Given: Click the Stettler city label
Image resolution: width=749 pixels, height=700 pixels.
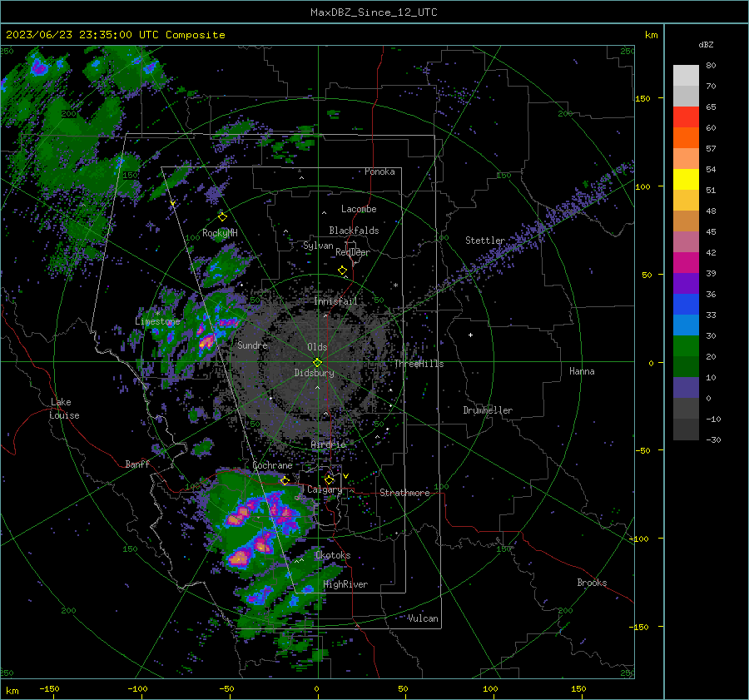Looking at the screenshot, I should point(485,241).
